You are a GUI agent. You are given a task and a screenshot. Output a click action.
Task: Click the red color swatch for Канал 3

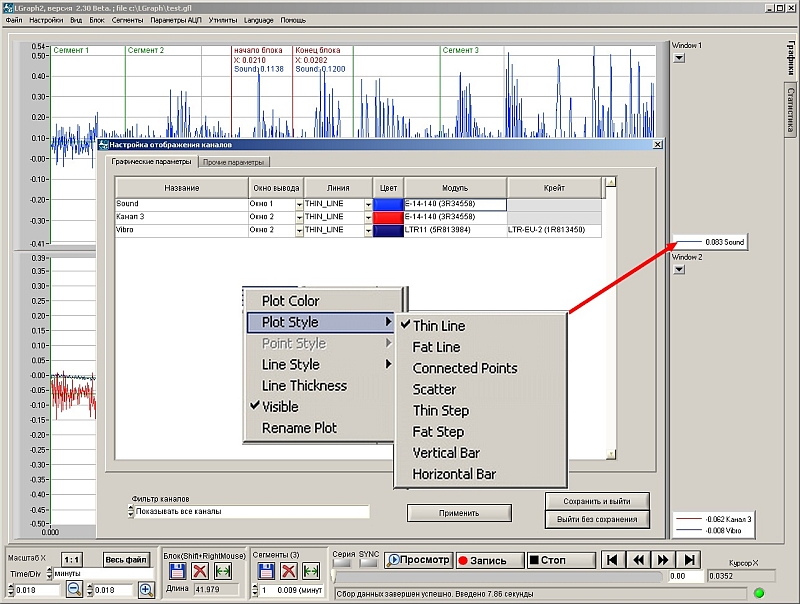pos(387,217)
